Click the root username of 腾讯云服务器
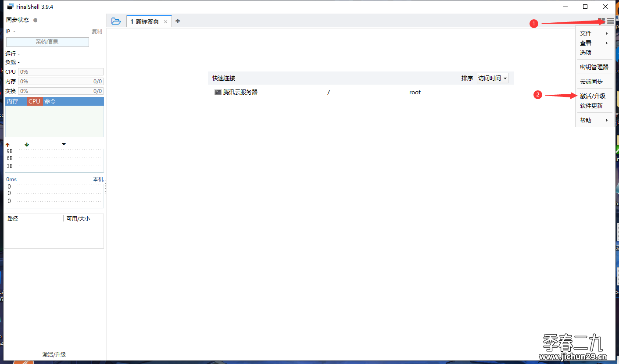The width and height of the screenshot is (619, 364). 415,92
